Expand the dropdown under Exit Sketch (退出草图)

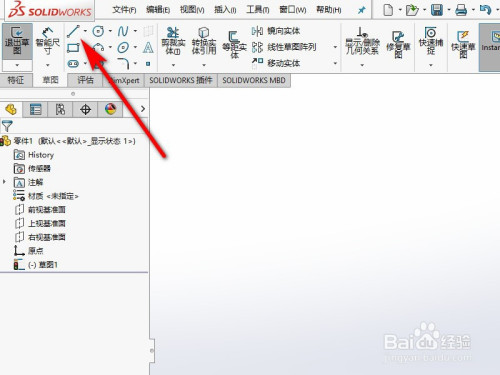click(17, 65)
